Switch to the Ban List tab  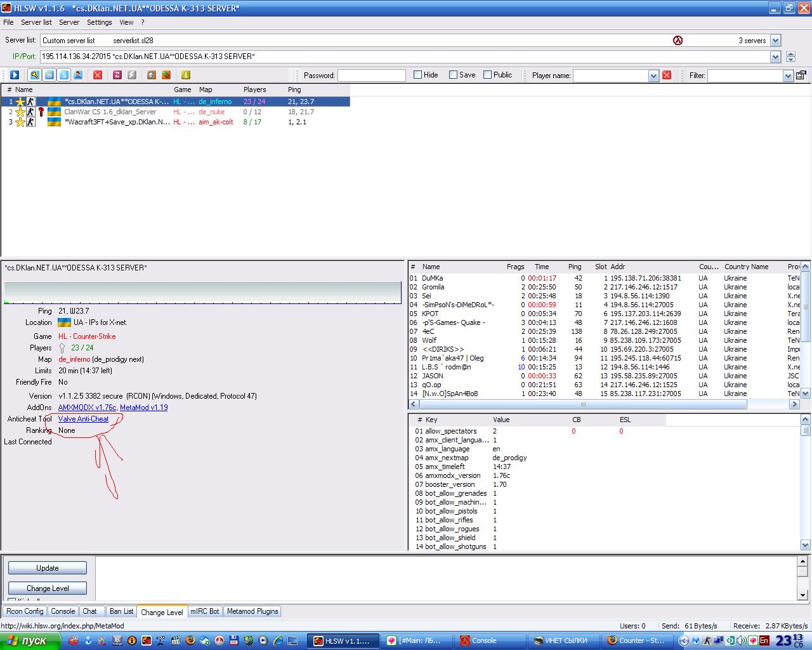tap(121, 611)
